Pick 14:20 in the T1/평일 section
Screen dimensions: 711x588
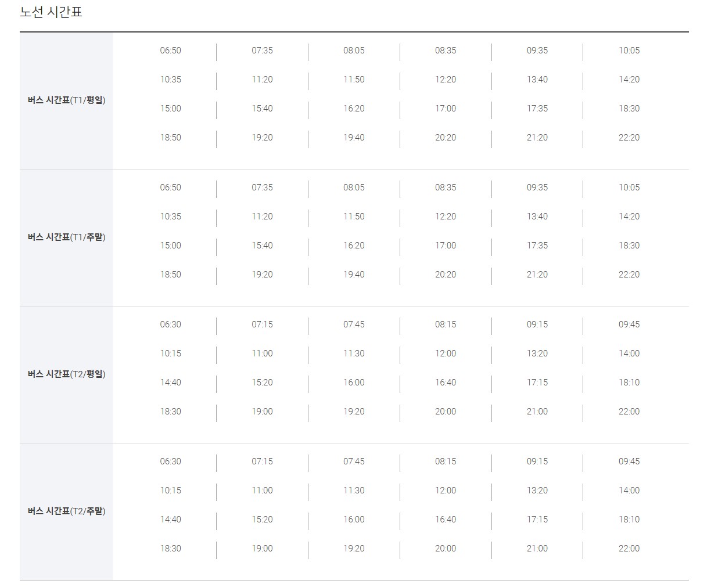click(x=629, y=80)
